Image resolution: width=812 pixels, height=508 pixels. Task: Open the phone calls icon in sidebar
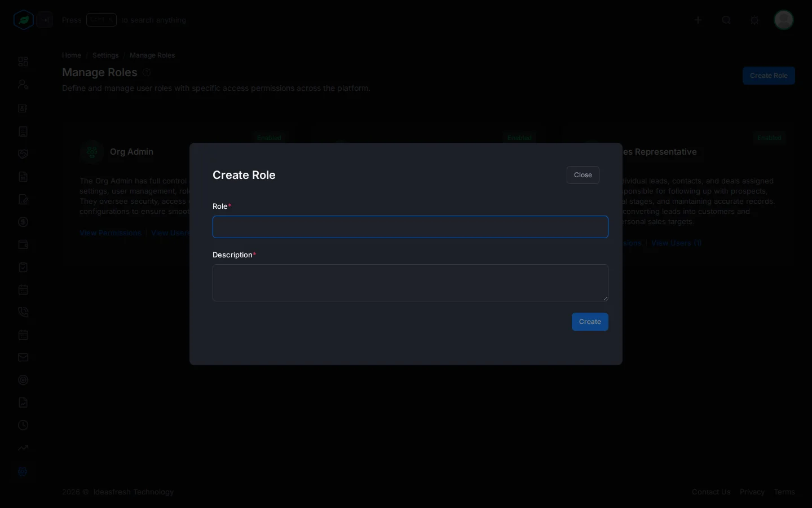pyautogui.click(x=23, y=312)
